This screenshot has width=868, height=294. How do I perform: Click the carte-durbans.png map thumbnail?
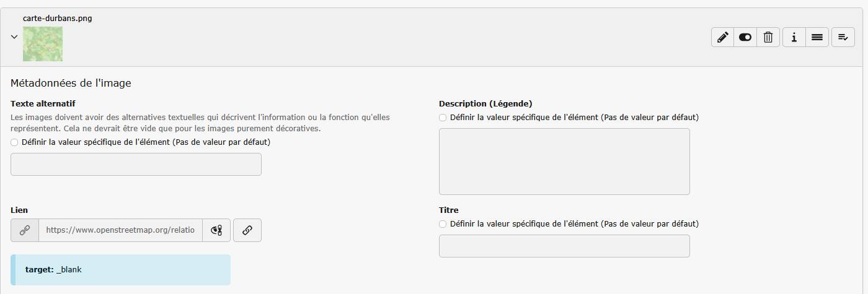point(43,44)
